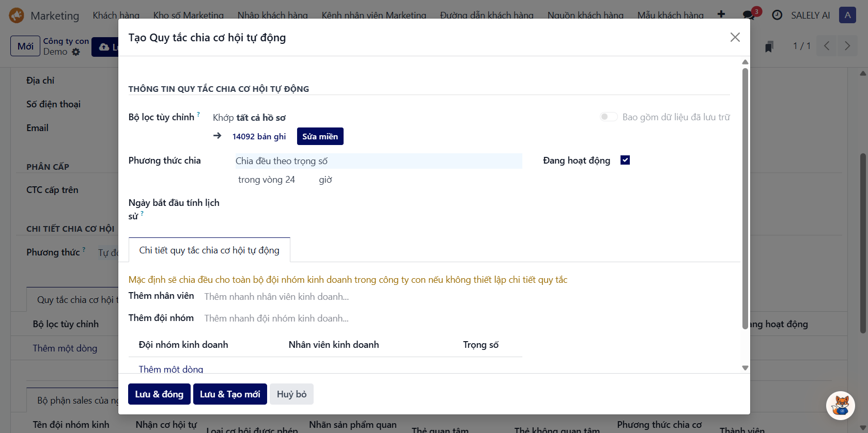Click the Sửa miền button
The width and height of the screenshot is (868, 433).
click(320, 136)
